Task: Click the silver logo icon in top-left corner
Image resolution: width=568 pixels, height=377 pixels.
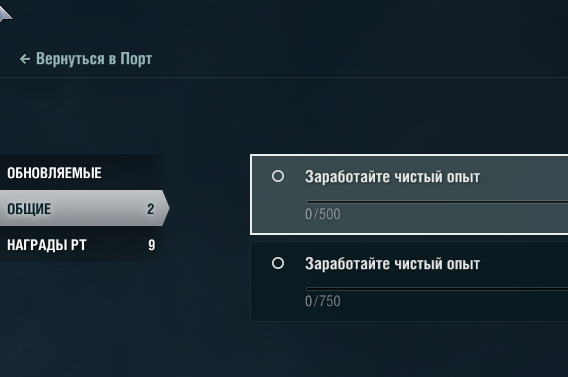Action: [x=5, y=13]
